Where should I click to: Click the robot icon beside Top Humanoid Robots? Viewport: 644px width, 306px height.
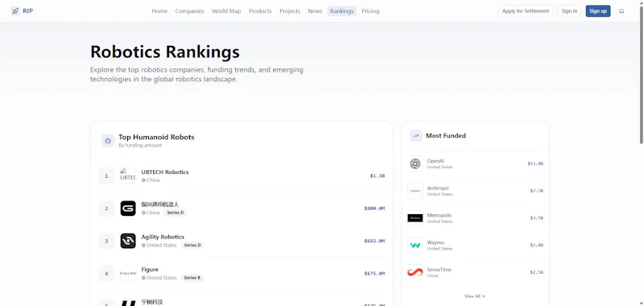(108, 141)
